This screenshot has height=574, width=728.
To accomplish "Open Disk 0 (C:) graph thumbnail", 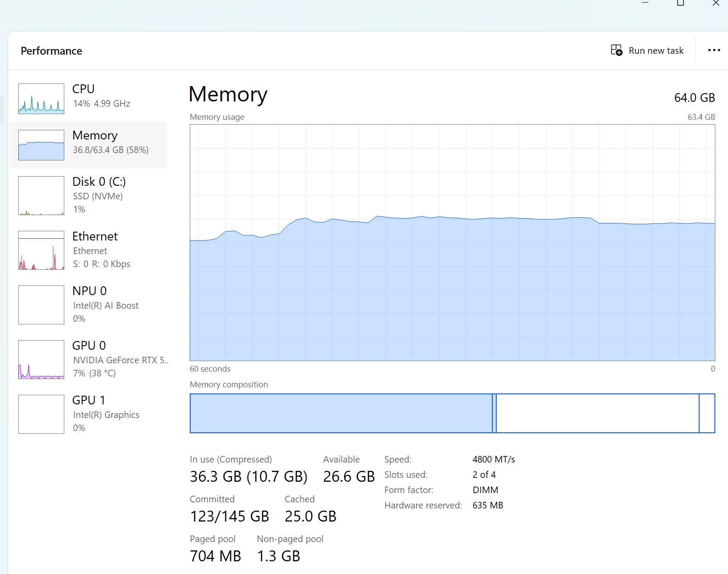I will tap(41, 195).
